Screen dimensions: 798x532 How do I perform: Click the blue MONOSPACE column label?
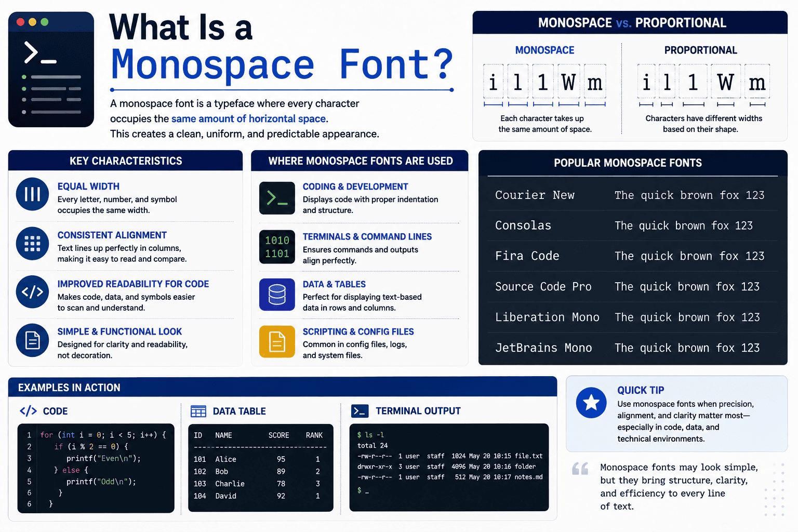coord(544,50)
